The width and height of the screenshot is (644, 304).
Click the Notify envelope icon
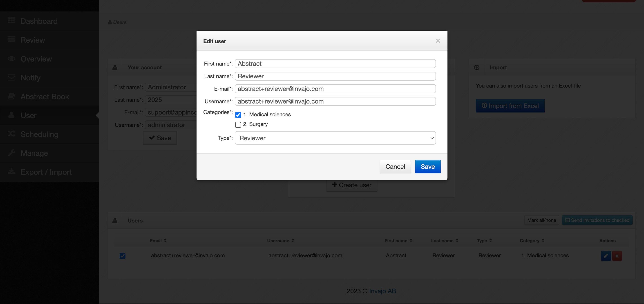(x=11, y=78)
